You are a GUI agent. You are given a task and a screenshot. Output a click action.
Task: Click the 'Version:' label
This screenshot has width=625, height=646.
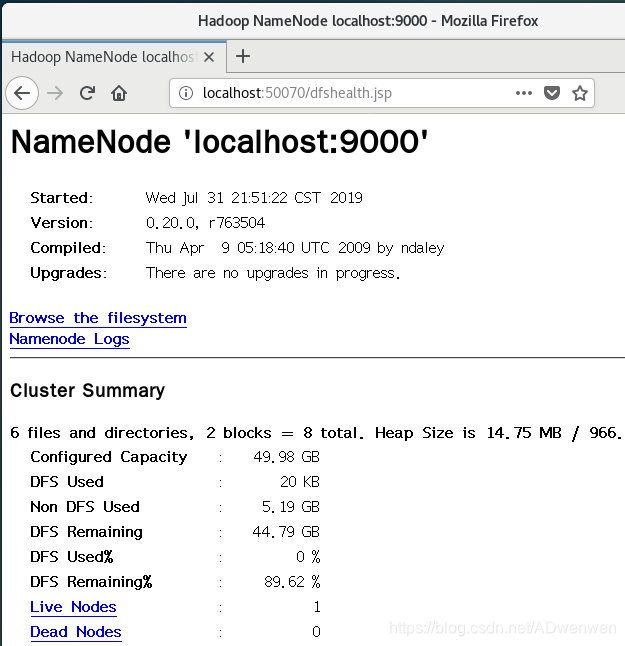(62, 223)
